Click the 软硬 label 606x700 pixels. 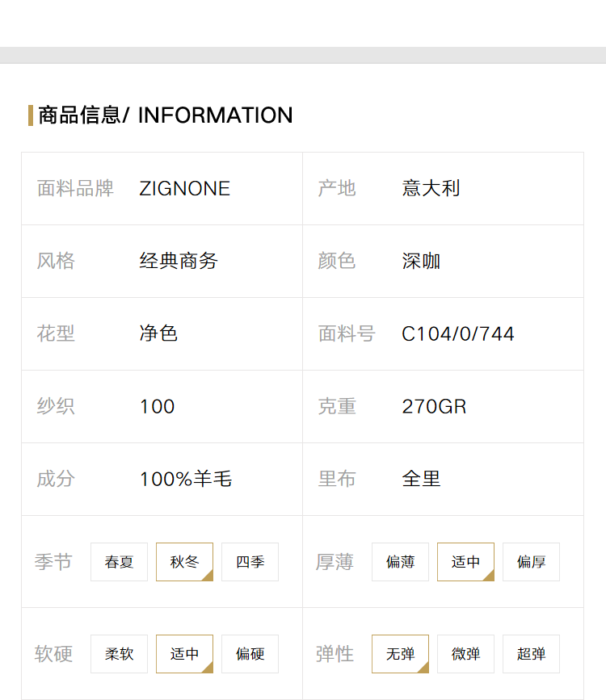[53, 654]
